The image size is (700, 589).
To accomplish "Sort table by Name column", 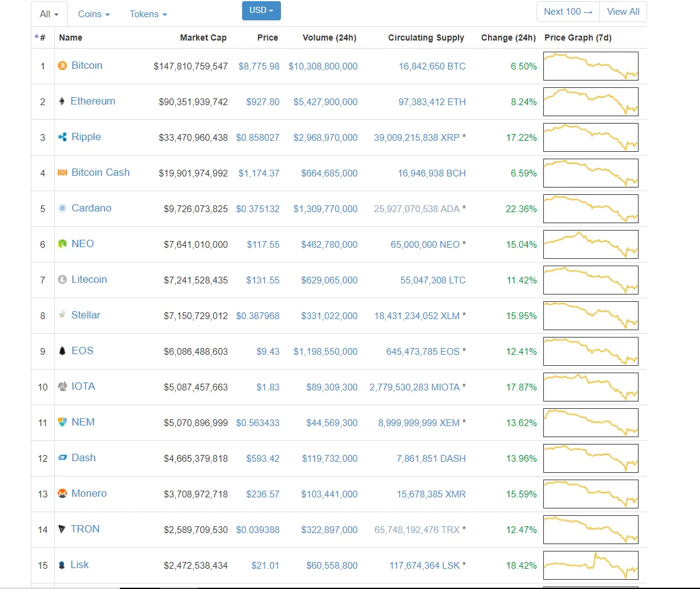I will click(71, 38).
